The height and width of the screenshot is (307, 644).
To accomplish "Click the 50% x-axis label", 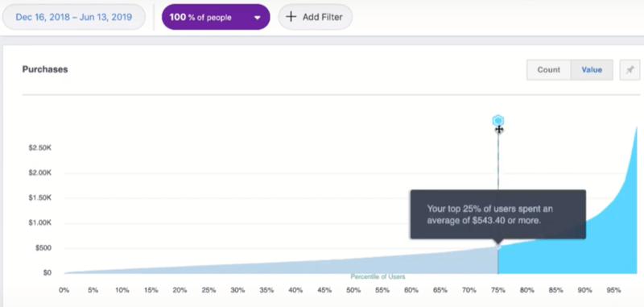I will 353,290.
